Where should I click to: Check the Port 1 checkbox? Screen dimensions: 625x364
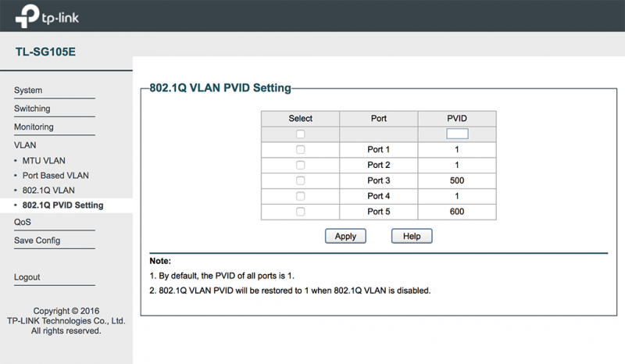point(301,149)
